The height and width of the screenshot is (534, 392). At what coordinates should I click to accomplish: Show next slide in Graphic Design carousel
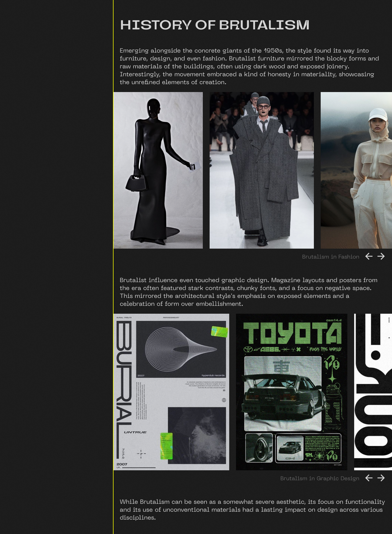click(x=381, y=478)
